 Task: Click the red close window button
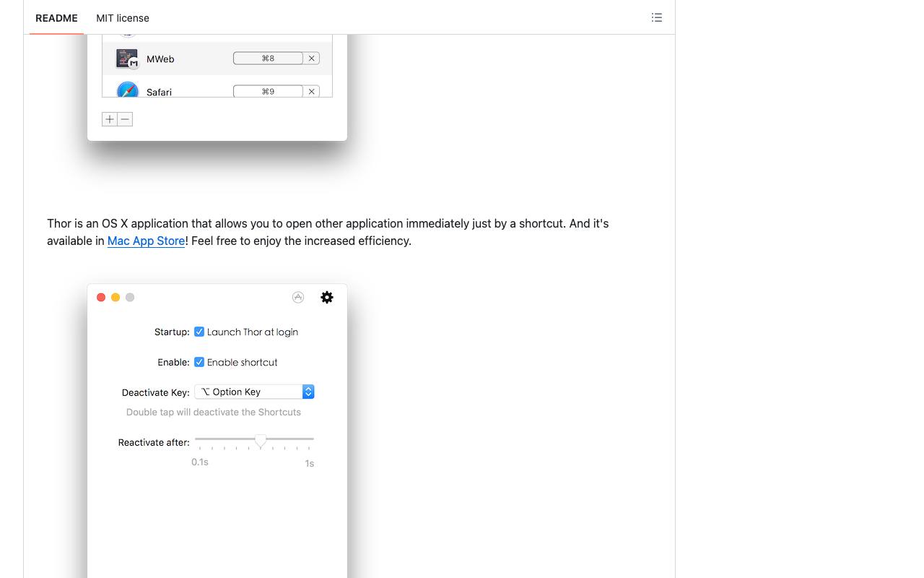[x=101, y=297]
